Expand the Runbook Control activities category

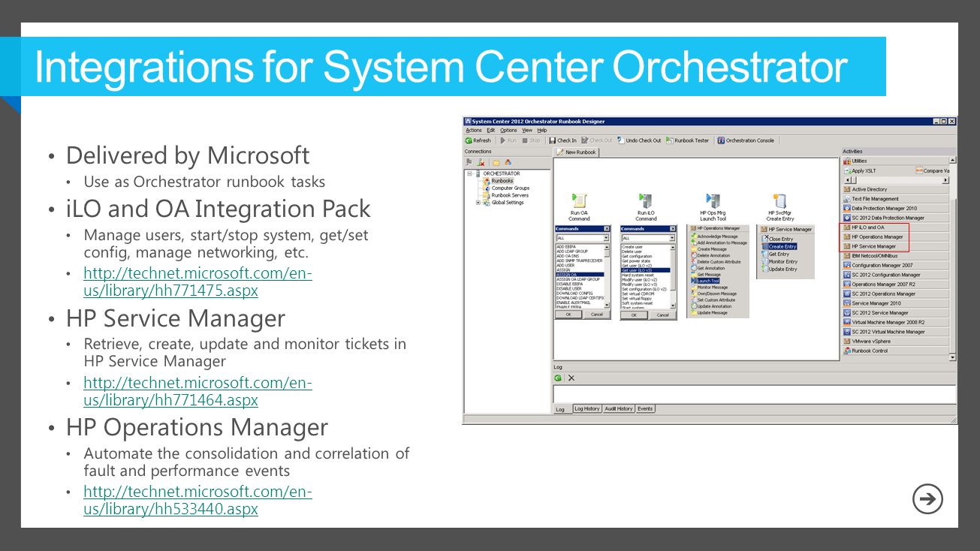tap(895, 351)
